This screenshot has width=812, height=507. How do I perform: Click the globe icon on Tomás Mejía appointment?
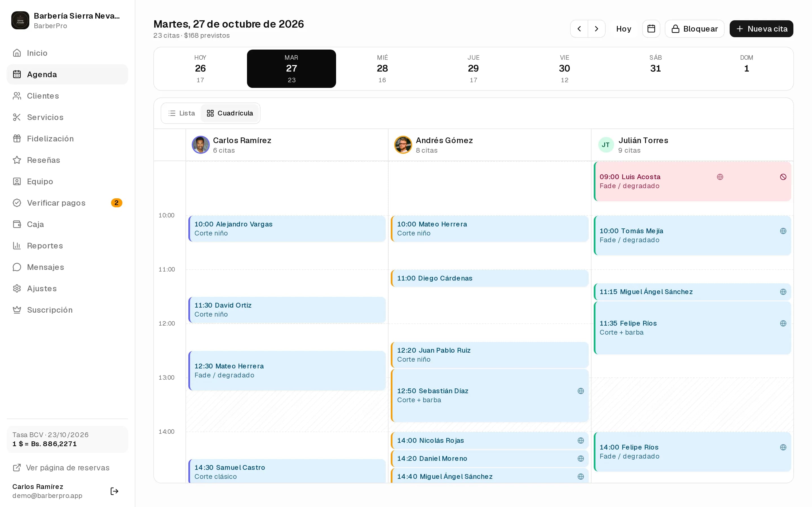tap(783, 231)
